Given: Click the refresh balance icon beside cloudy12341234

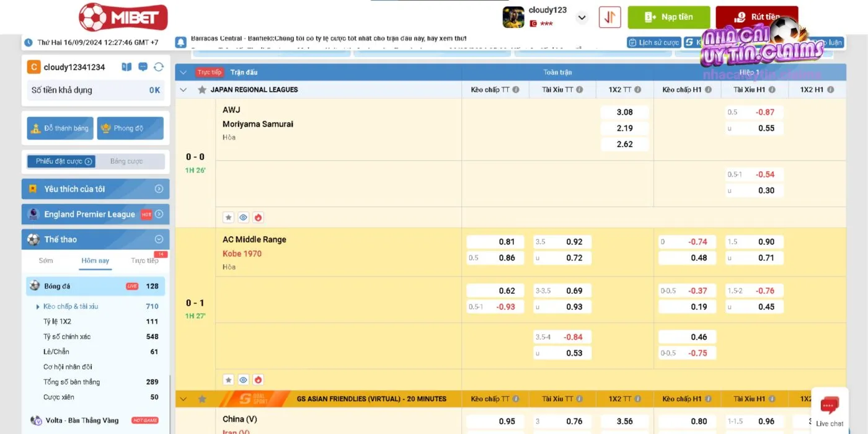Looking at the screenshot, I should (x=159, y=67).
